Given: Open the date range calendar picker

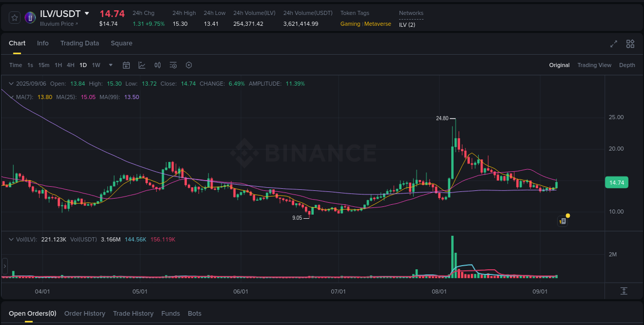Looking at the screenshot, I should coord(126,65).
